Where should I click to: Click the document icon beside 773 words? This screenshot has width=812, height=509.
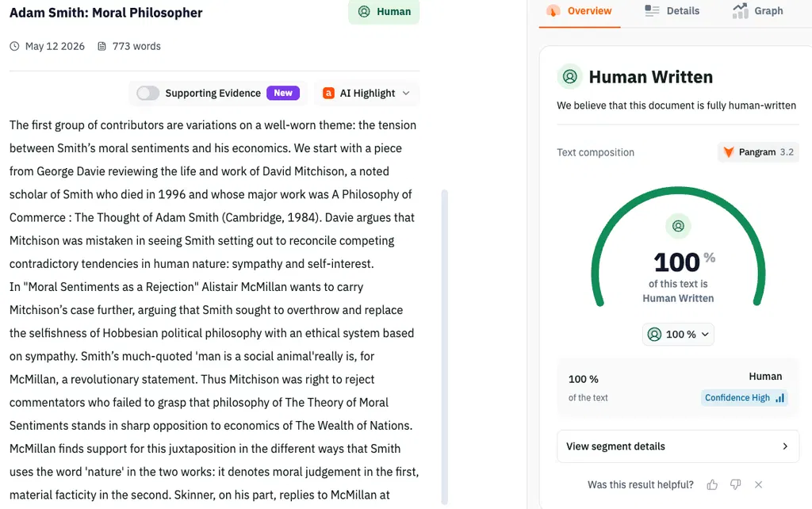102,46
